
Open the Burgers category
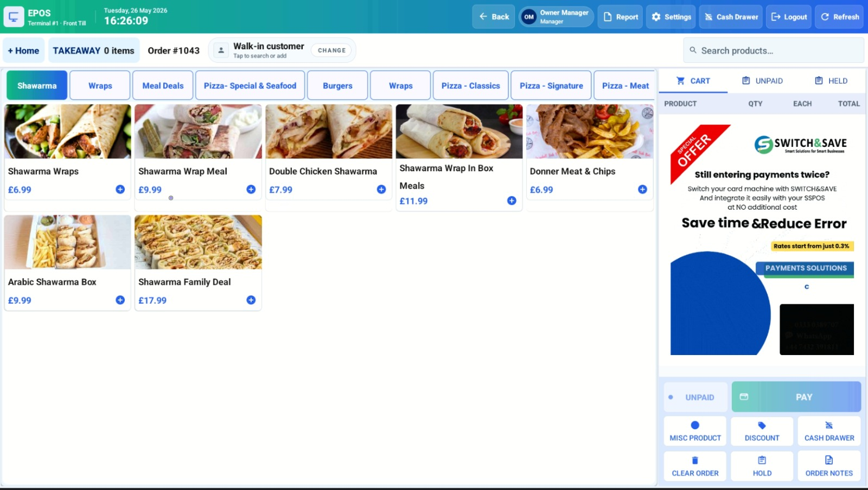point(337,86)
